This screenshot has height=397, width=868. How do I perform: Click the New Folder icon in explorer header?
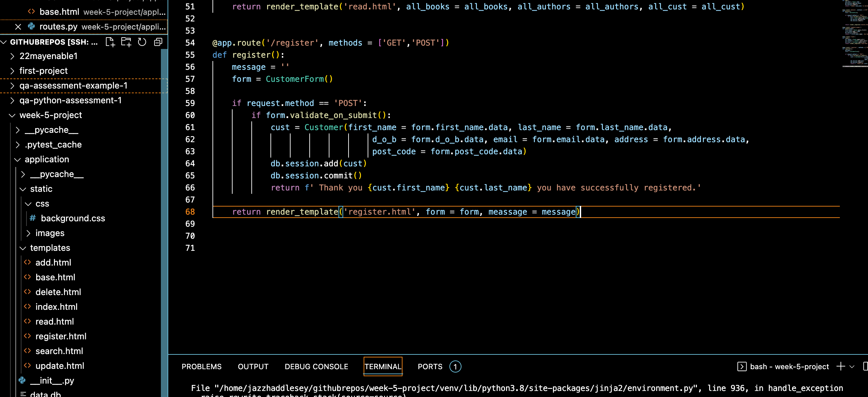126,42
